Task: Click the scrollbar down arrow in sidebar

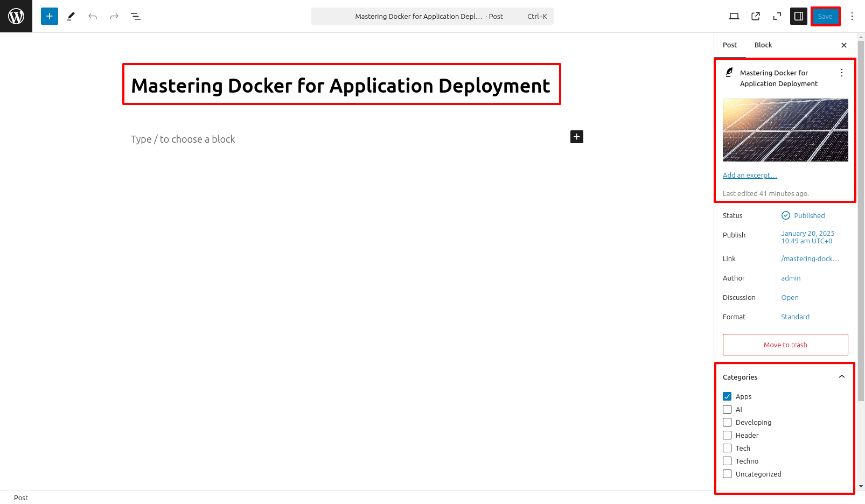Action: pos(861,486)
